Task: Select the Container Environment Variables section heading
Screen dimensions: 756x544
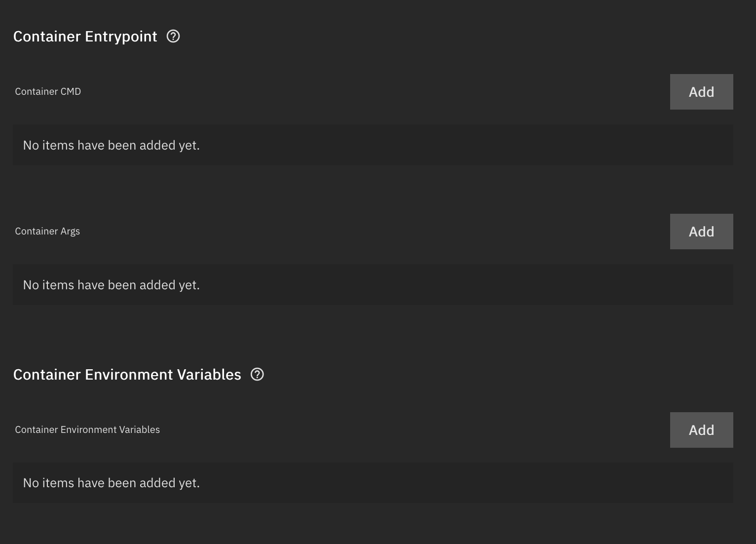Action: click(x=127, y=375)
